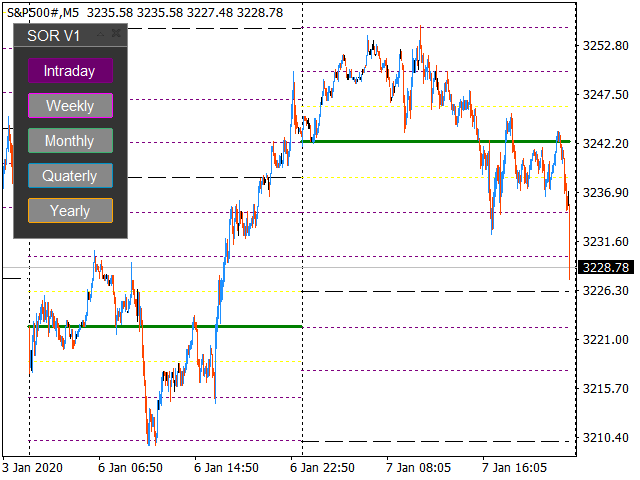Screen dimensions: 640x480
Task: Enable the Monthly levels button
Action: (x=70, y=141)
